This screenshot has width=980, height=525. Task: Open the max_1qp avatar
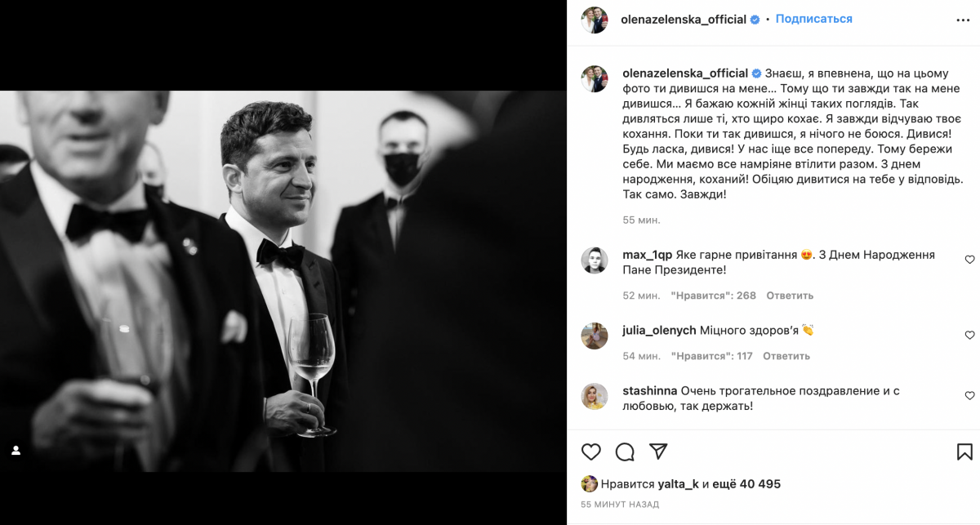point(594,260)
